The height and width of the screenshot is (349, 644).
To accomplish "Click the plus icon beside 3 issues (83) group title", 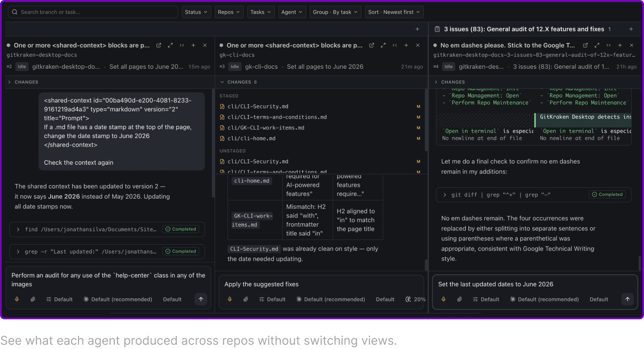I will click(631, 29).
